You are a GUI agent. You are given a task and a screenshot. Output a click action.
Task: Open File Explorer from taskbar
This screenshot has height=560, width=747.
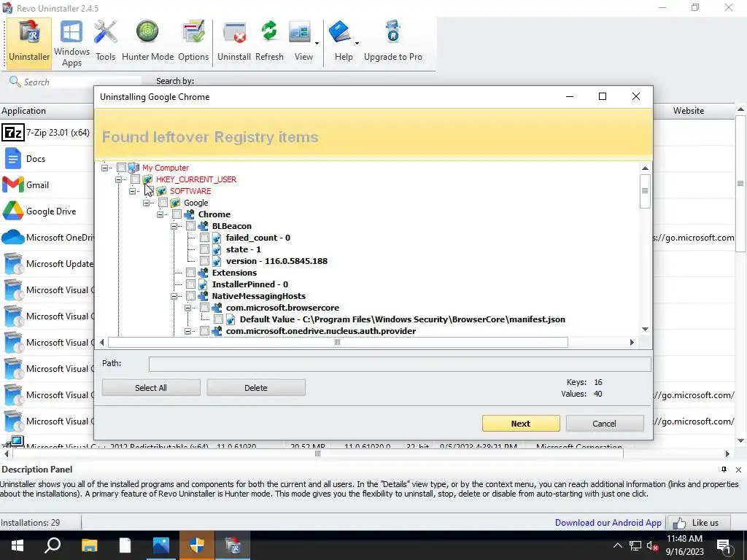(89, 545)
